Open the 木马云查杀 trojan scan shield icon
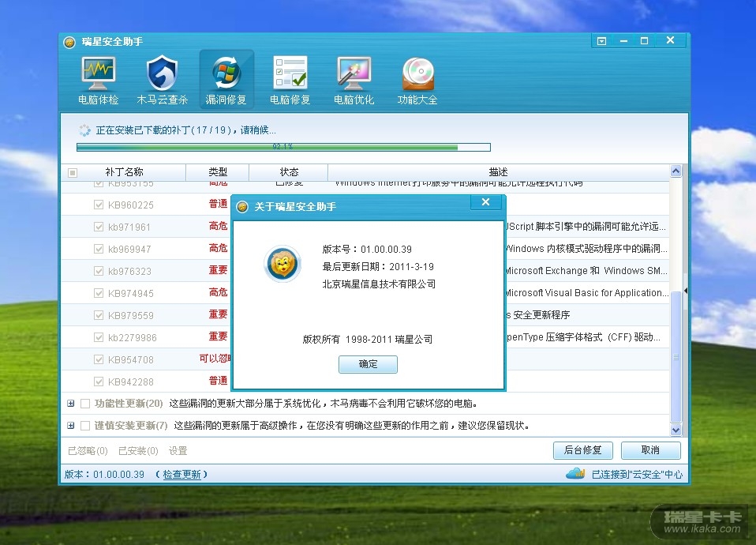 [x=162, y=80]
